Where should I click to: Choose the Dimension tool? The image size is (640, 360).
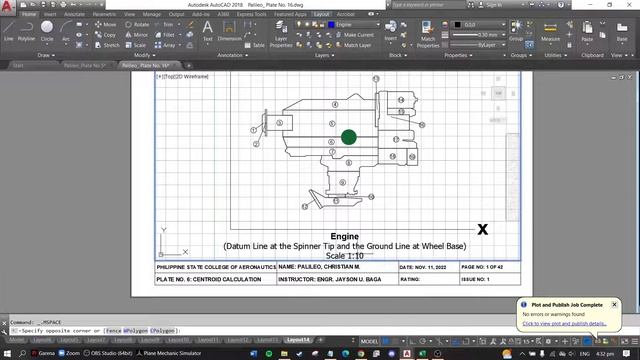pos(229,31)
